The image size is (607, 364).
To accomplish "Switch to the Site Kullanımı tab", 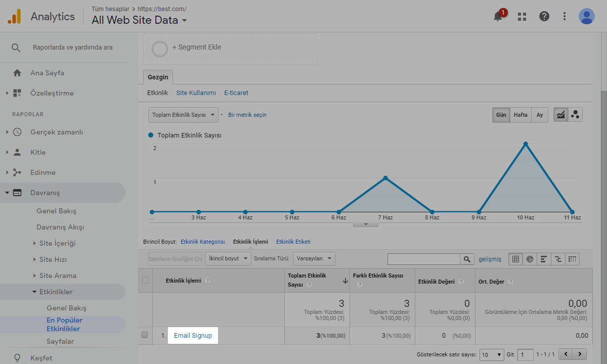I will [196, 93].
